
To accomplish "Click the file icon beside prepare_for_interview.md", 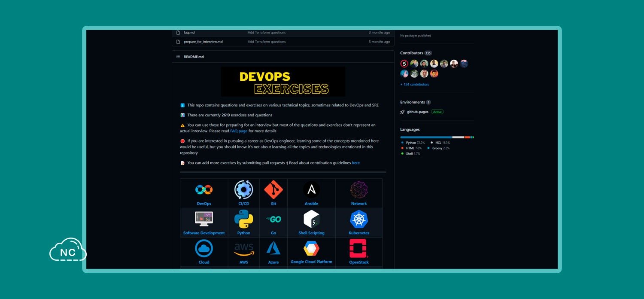I will [178, 42].
